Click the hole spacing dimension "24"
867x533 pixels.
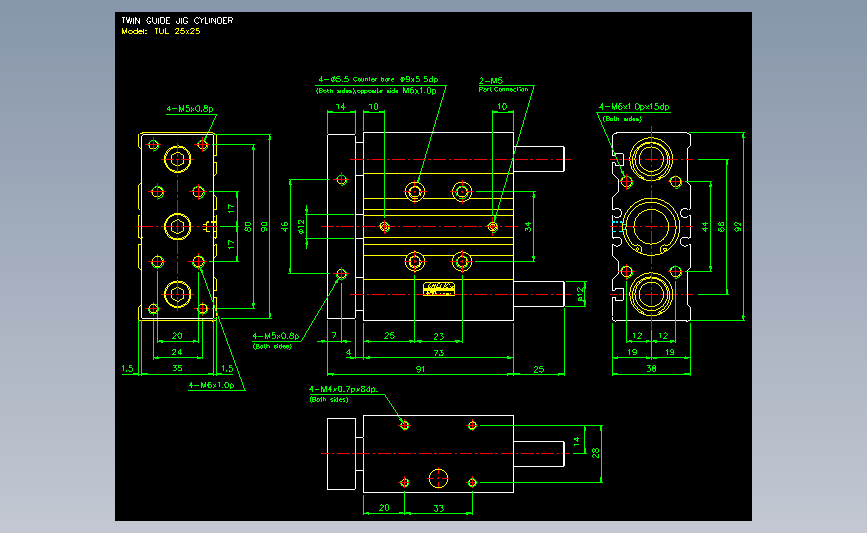tap(177, 352)
